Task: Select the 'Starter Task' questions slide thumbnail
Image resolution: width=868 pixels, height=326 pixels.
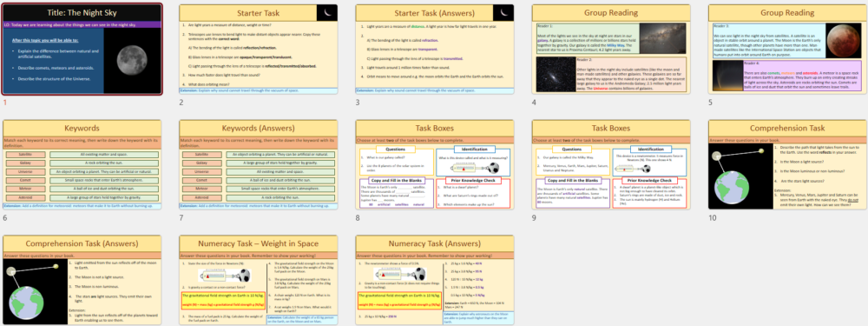Action: tap(259, 50)
